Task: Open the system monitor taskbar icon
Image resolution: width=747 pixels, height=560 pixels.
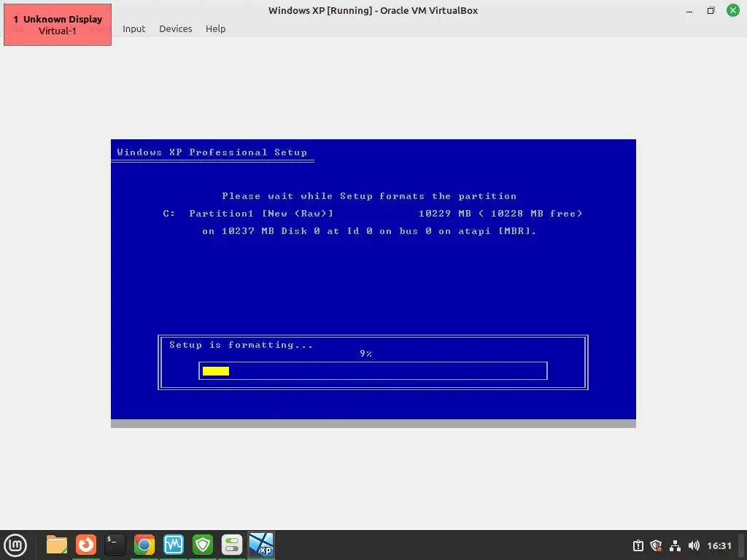Action: tap(174, 545)
